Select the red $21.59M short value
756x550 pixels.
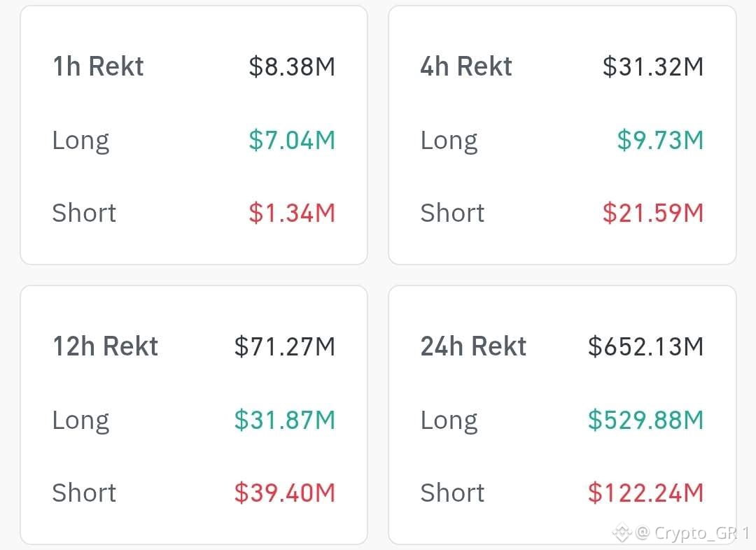(x=653, y=213)
